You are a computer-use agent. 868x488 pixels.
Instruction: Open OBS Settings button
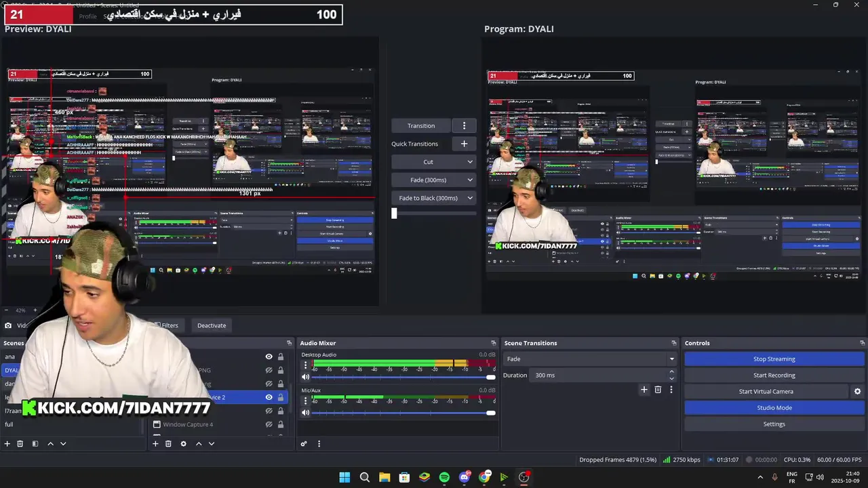tap(774, 424)
